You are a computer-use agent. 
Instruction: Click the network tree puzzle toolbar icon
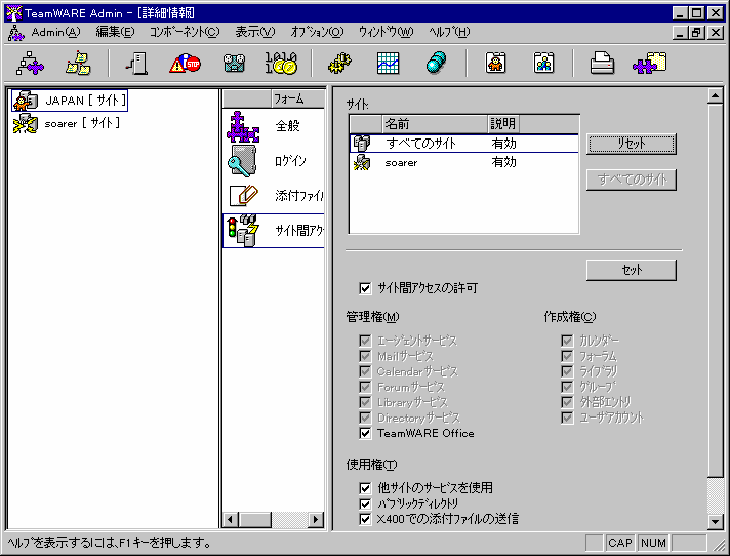(30, 63)
